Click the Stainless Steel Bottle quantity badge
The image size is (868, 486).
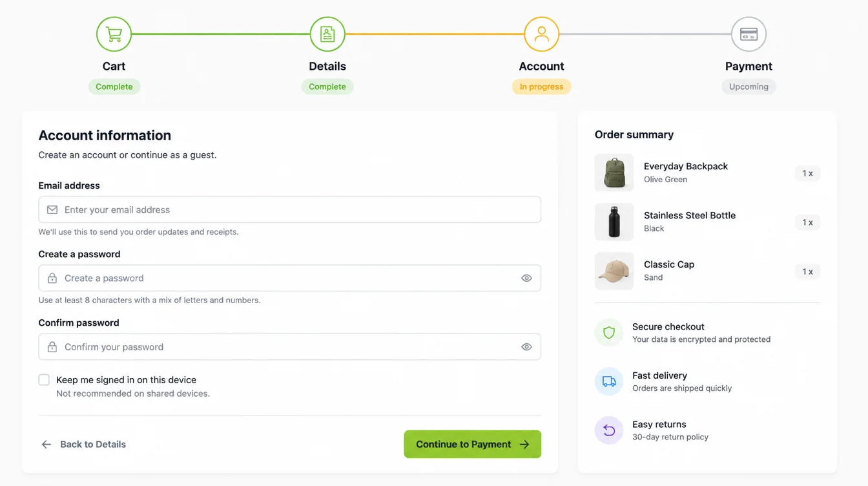(807, 222)
